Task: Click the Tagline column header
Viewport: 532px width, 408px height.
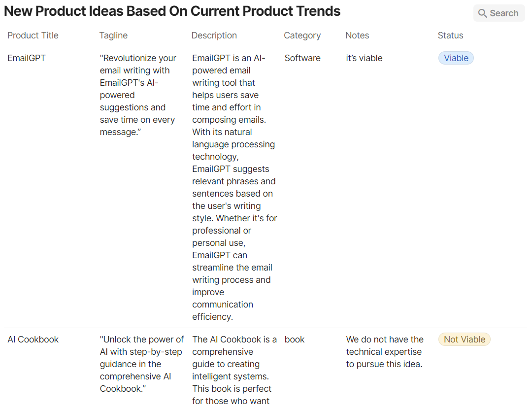Action: (x=113, y=35)
